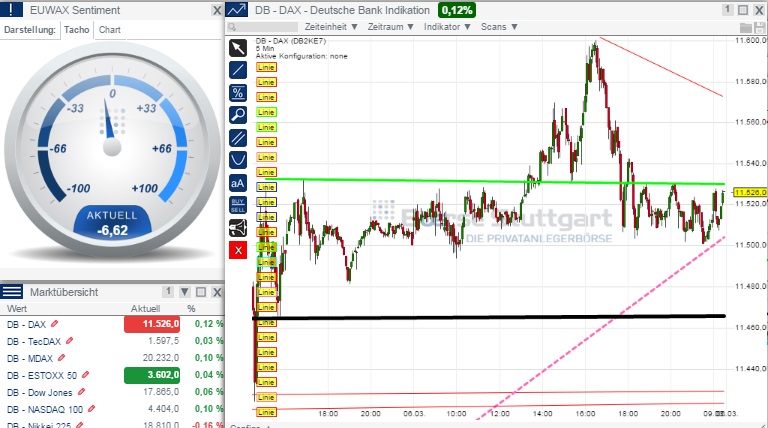Image resolution: width=768 pixels, height=428 pixels.
Task: Click the pencil icon next to DB - TecDAX
Action: click(70, 341)
